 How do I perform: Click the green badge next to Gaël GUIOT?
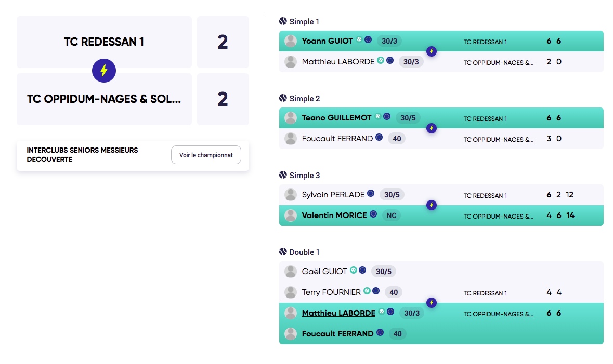click(x=354, y=270)
